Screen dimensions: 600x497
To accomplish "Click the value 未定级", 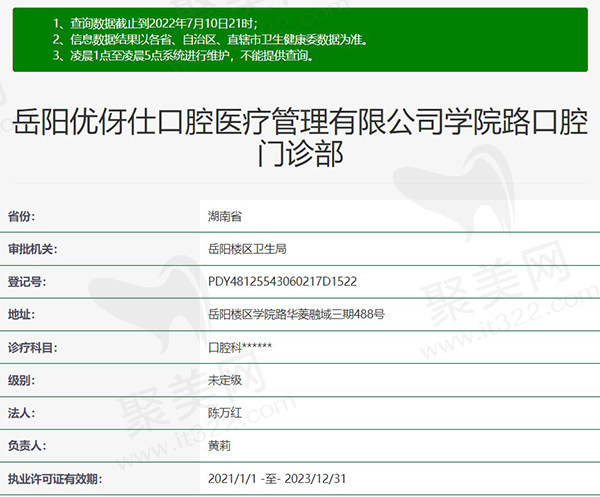I will click(x=225, y=380).
